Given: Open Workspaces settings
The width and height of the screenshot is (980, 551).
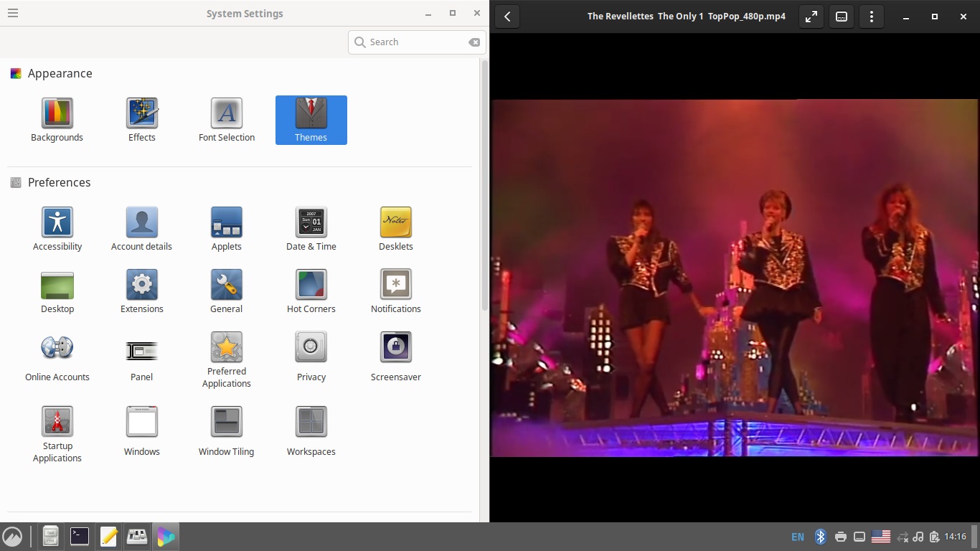Looking at the screenshot, I should coord(311,432).
